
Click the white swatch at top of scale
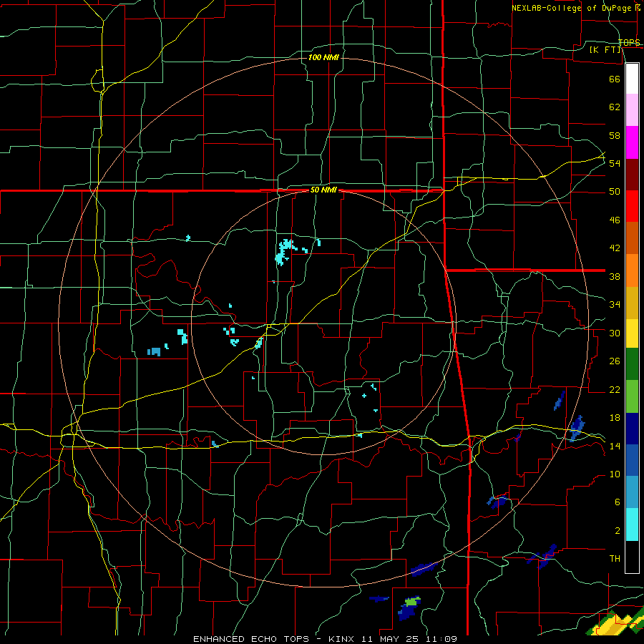coord(632,79)
